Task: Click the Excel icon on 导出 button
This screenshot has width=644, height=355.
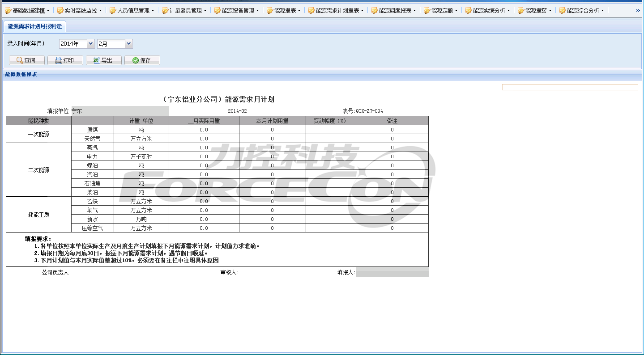Action: (97, 60)
